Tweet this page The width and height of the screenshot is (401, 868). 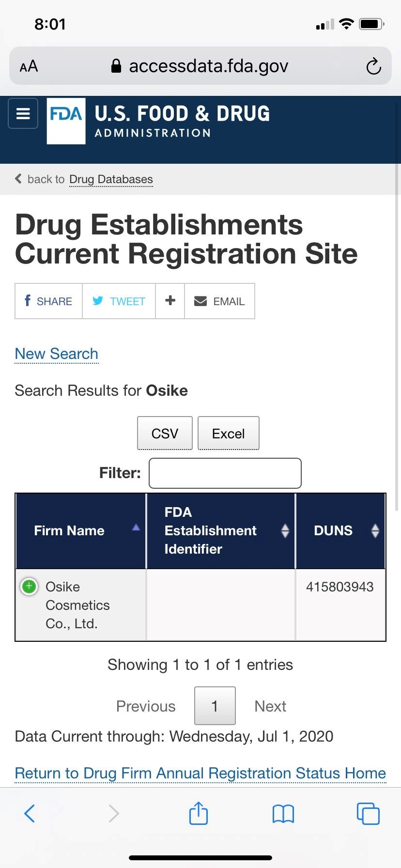119,301
